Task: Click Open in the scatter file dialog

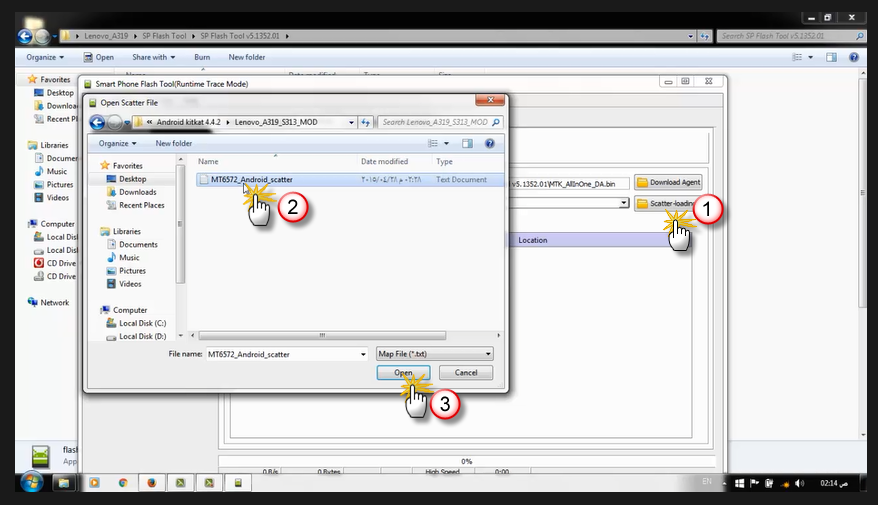Action: 403,372
